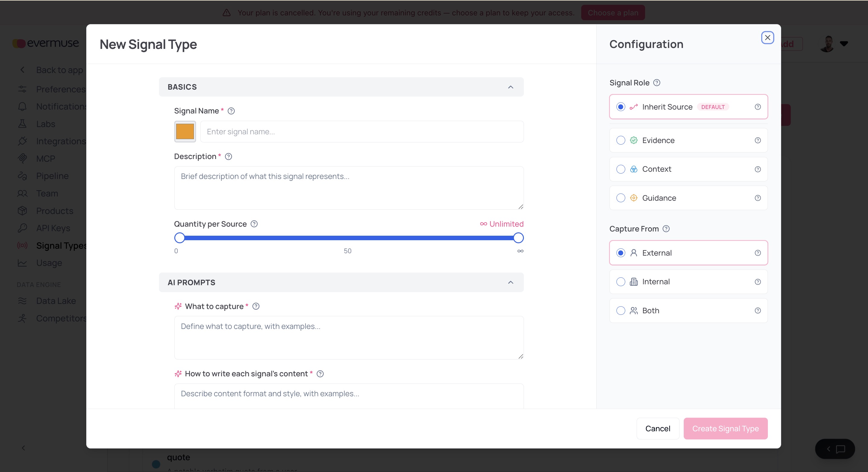
Task: Open Notifications in sidebar
Action: click(52, 106)
